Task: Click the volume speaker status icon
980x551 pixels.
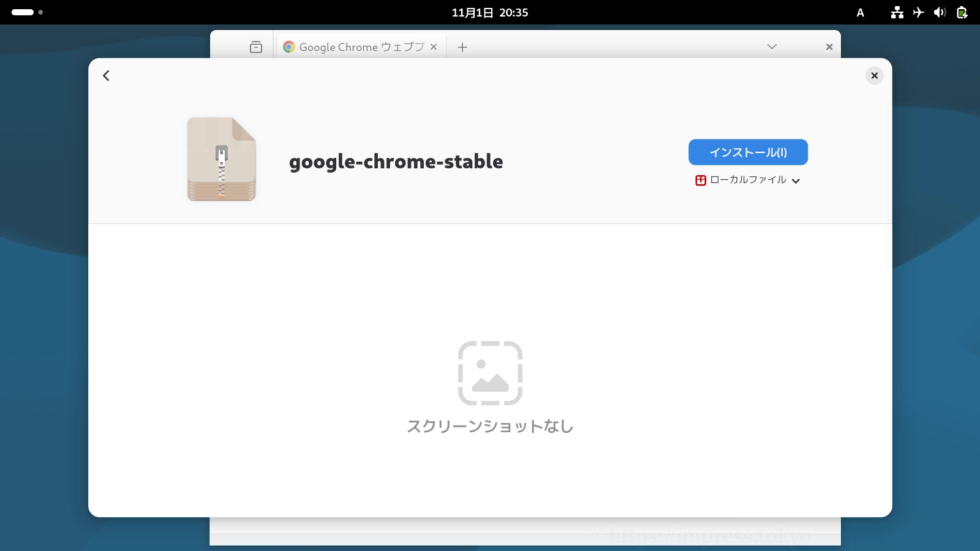Action: [940, 12]
